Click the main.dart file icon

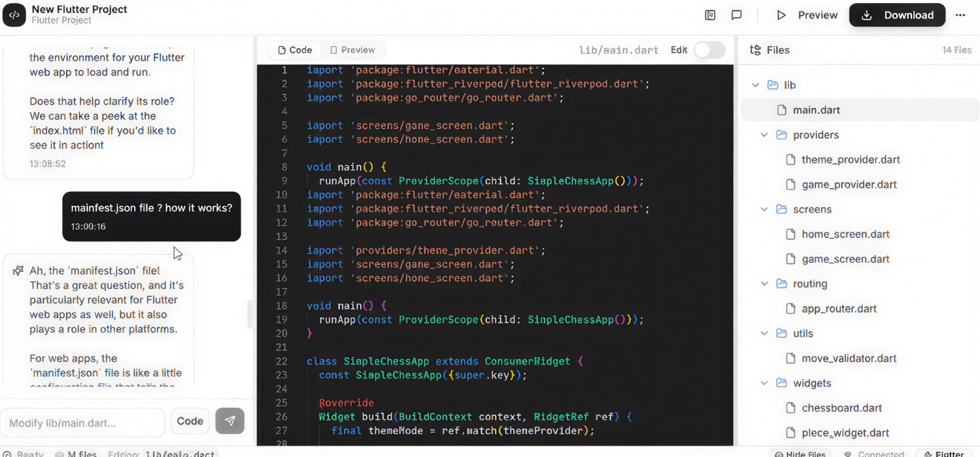click(x=782, y=110)
